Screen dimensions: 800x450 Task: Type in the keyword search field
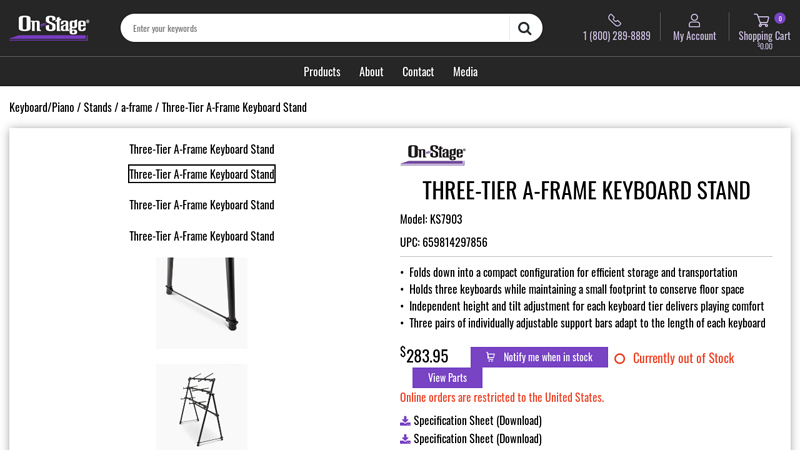click(315, 28)
